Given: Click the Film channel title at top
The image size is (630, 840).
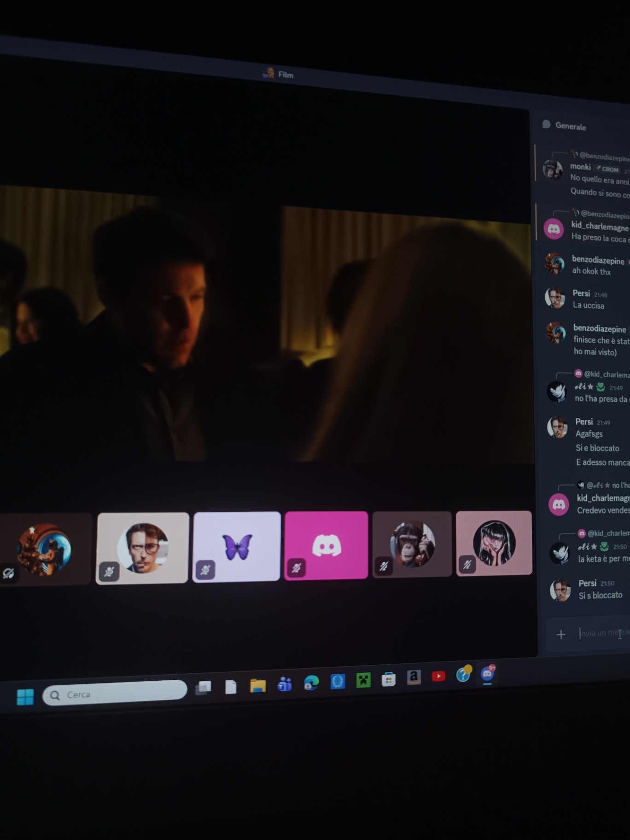Looking at the screenshot, I should tap(286, 75).
